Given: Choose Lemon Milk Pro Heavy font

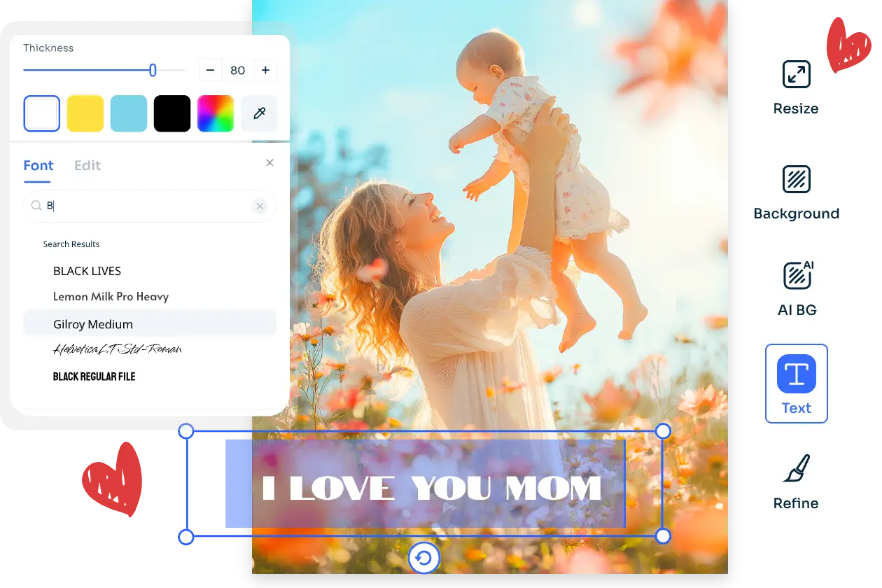Looking at the screenshot, I should [x=111, y=297].
